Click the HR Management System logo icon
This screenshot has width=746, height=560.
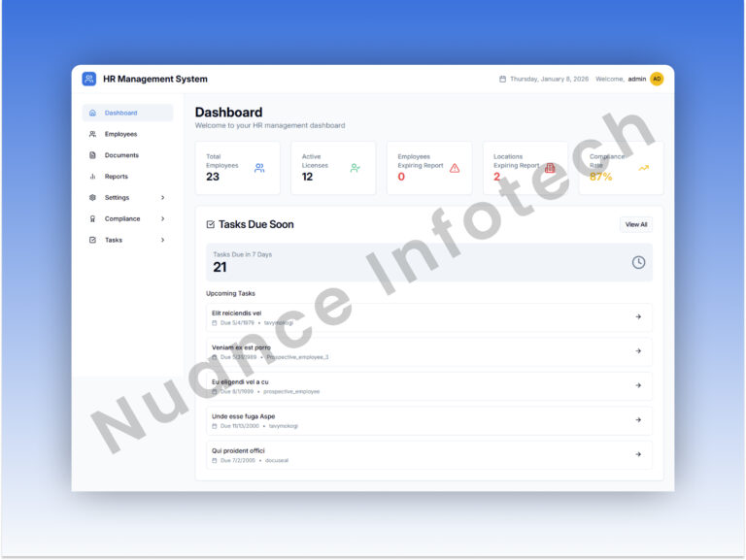[89, 79]
